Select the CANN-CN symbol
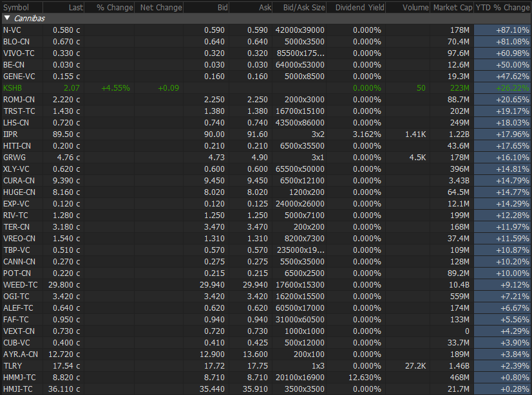This screenshot has width=532, height=395. point(19,262)
